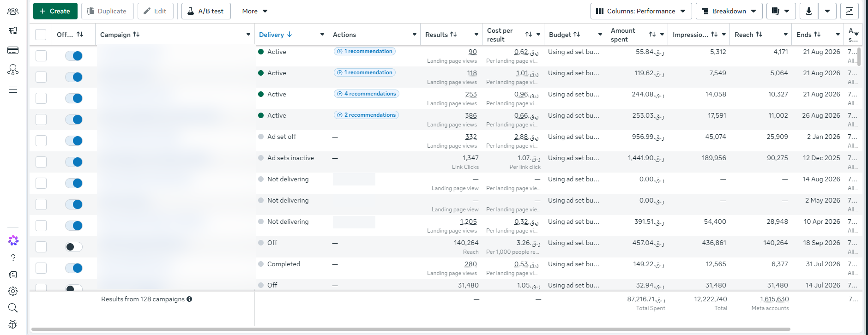Click the A/B test button
The width and height of the screenshot is (868, 335).
(206, 11)
